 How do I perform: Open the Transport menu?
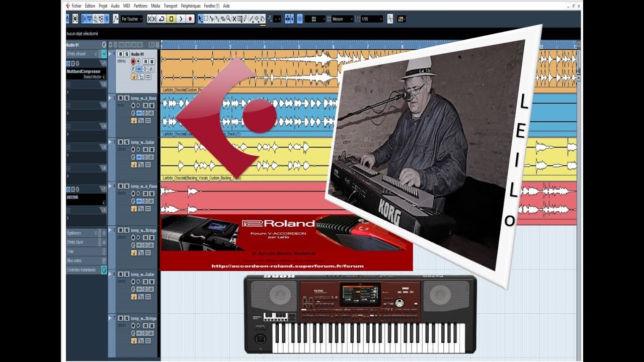(x=171, y=6)
